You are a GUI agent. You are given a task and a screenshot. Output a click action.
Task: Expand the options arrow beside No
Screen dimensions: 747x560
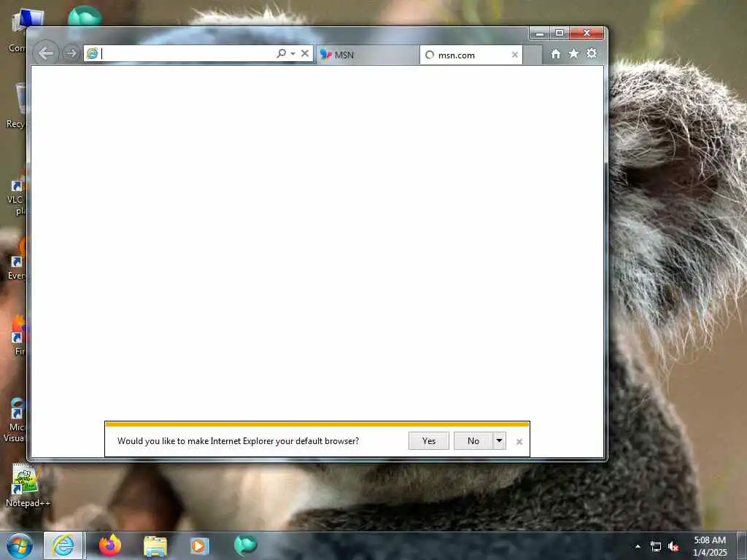tap(499, 441)
